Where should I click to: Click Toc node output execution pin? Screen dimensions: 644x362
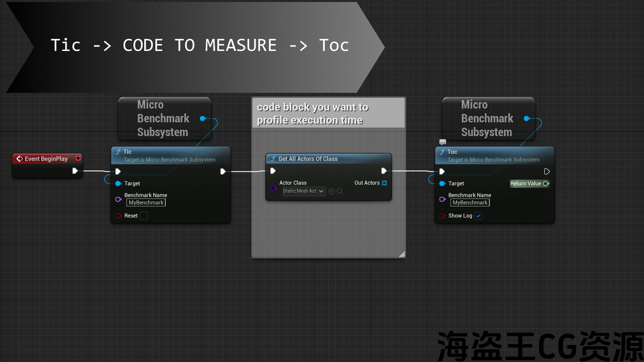click(x=547, y=172)
